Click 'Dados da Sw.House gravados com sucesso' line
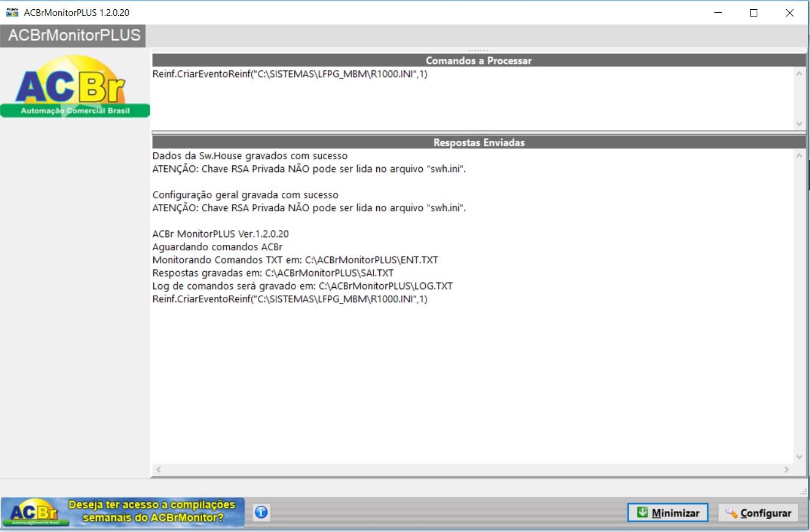 pos(250,156)
